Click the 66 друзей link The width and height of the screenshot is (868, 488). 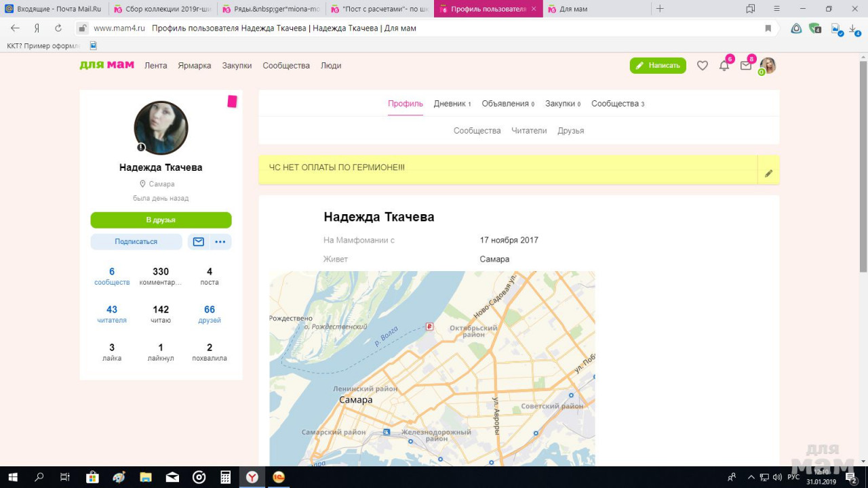point(210,314)
